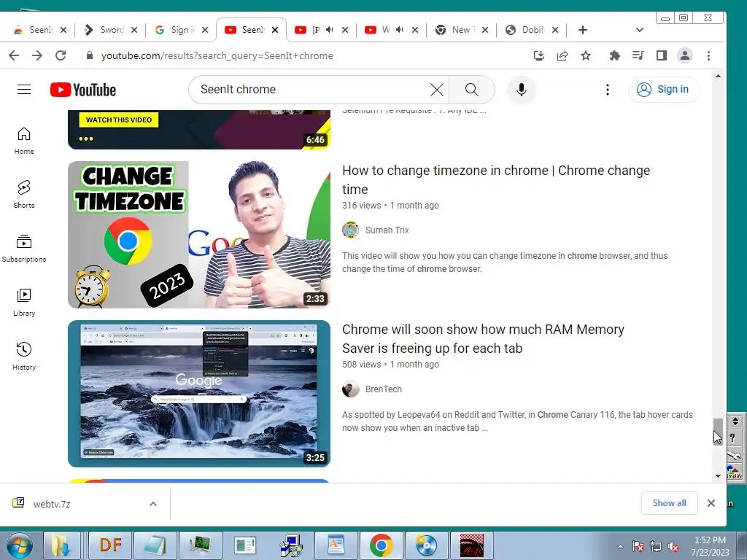
Task: Expand webtv.7z download options chevron
Action: pos(153,504)
